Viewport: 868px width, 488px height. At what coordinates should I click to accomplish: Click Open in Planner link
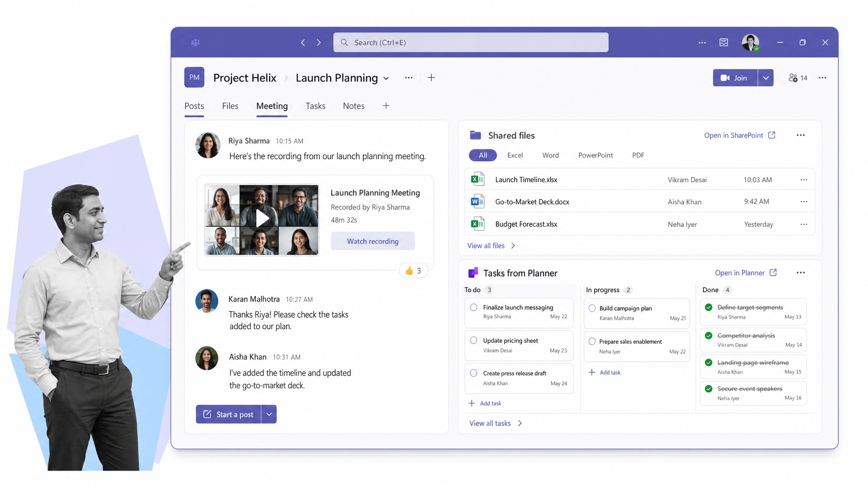(x=746, y=273)
